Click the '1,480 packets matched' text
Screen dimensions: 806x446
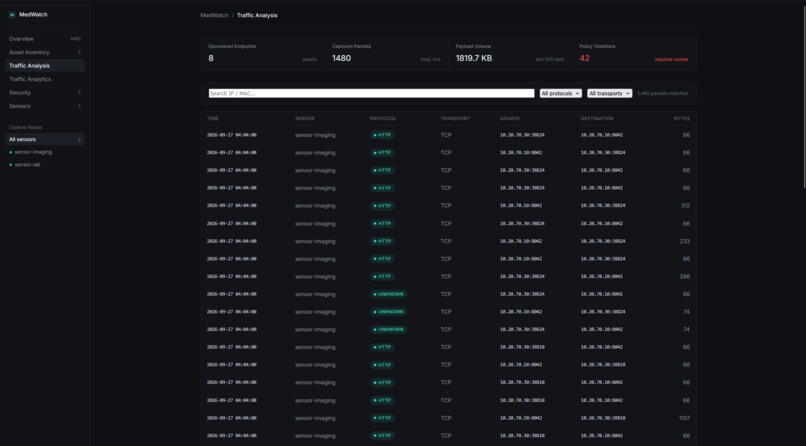(x=663, y=94)
